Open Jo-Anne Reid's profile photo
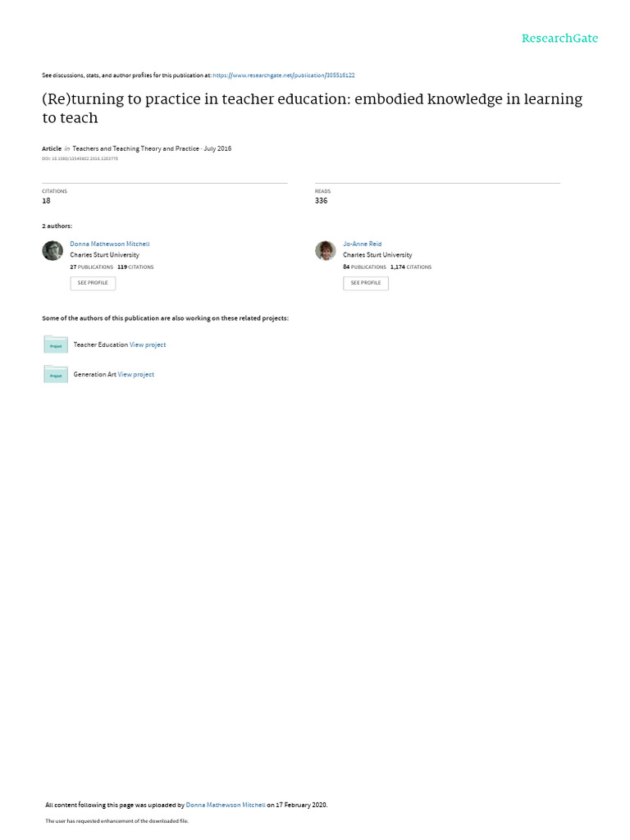 [x=325, y=251]
